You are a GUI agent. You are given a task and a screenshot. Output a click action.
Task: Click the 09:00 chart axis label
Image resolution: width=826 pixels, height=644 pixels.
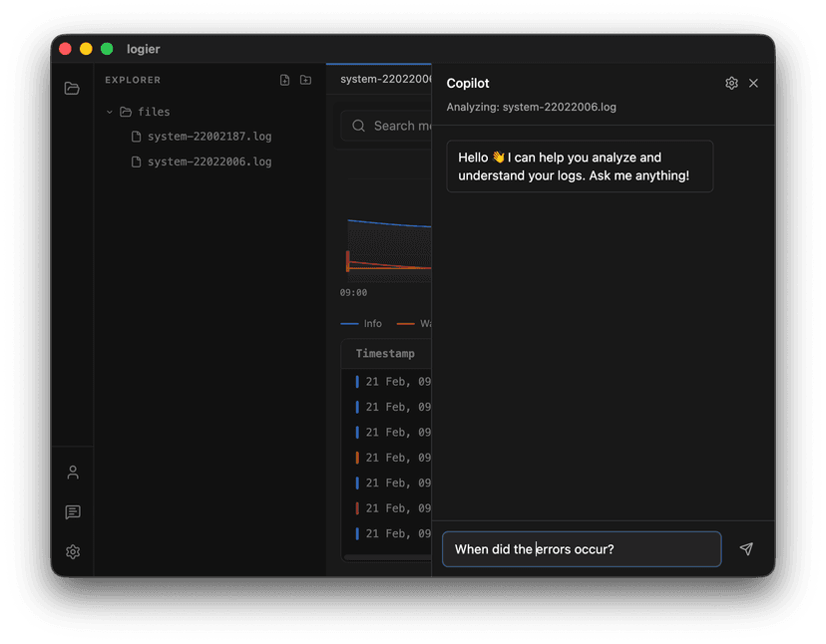(x=353, y=292)
